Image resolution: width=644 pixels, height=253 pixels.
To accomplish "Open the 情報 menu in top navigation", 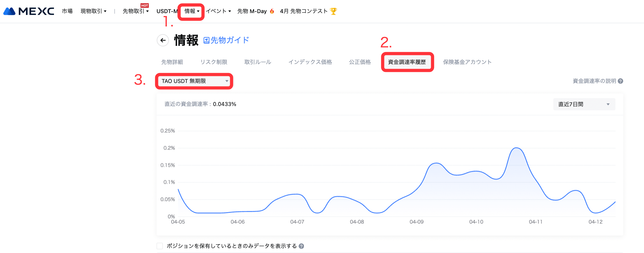I will click(x=192, y=11).
